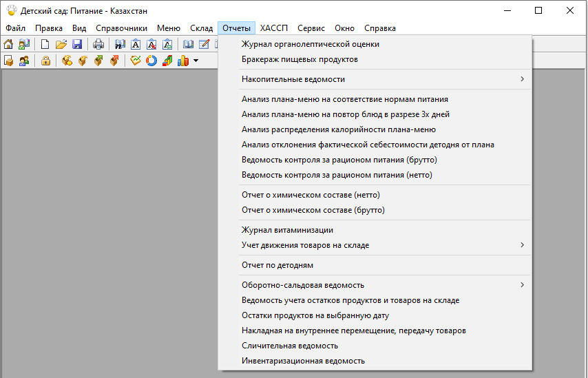Screen dimensions: 588x378
Task: Click the person-with-book toolbar icon
Action: [x=24, y=44]
